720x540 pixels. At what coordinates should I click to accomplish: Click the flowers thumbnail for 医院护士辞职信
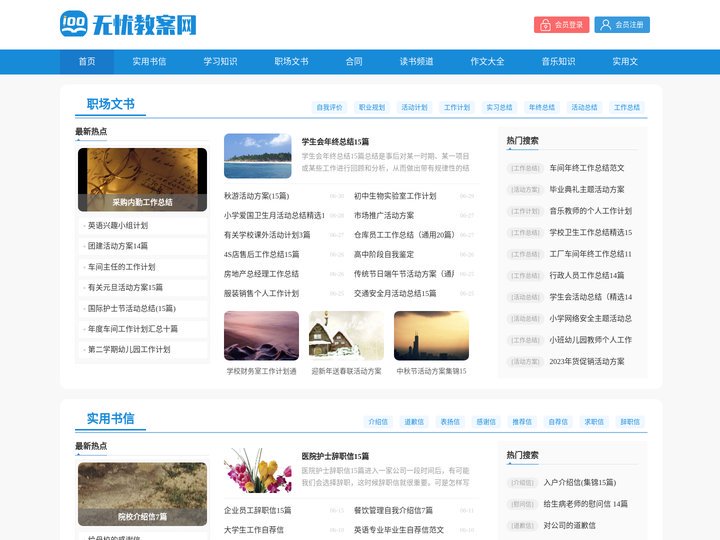coord(258,471)
